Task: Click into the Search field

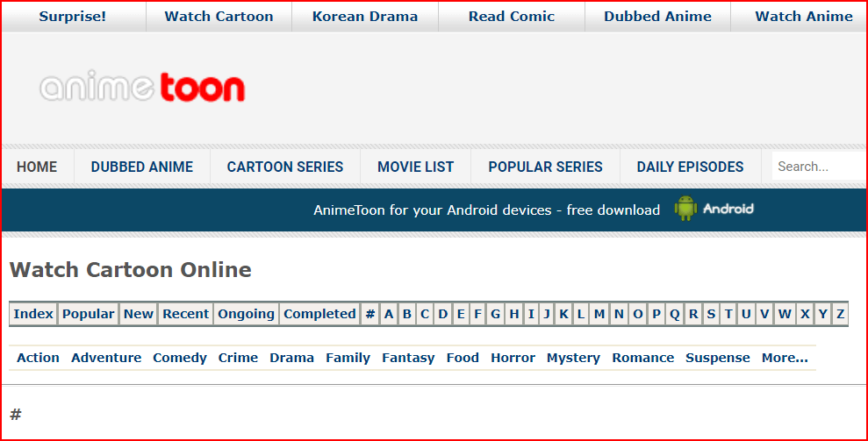Action: [819, 167]
